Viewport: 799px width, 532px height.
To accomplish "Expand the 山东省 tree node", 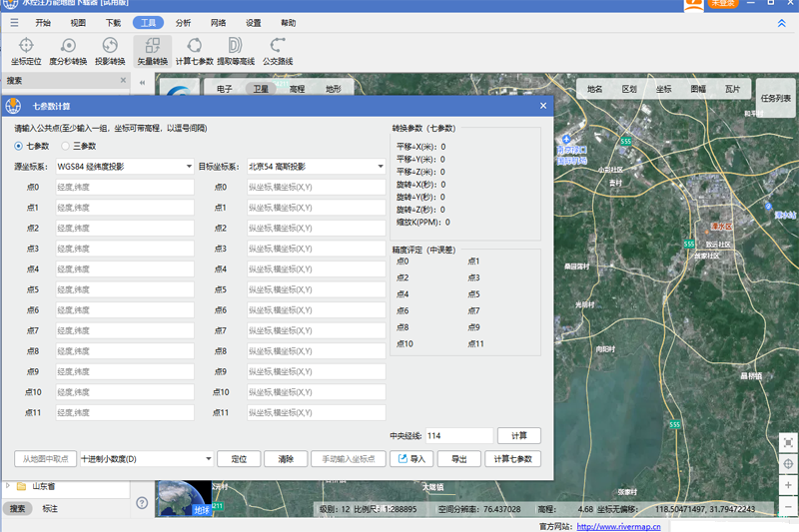I will [x=8, y=486].
